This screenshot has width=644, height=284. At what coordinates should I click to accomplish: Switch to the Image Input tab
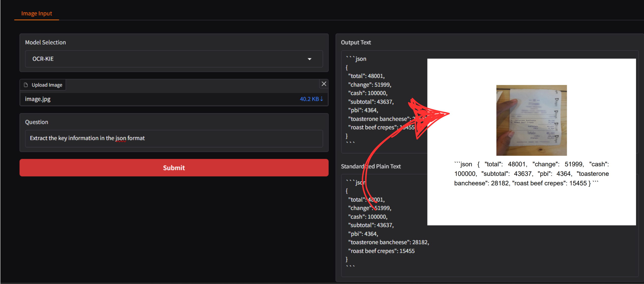[x=36, y=13]
